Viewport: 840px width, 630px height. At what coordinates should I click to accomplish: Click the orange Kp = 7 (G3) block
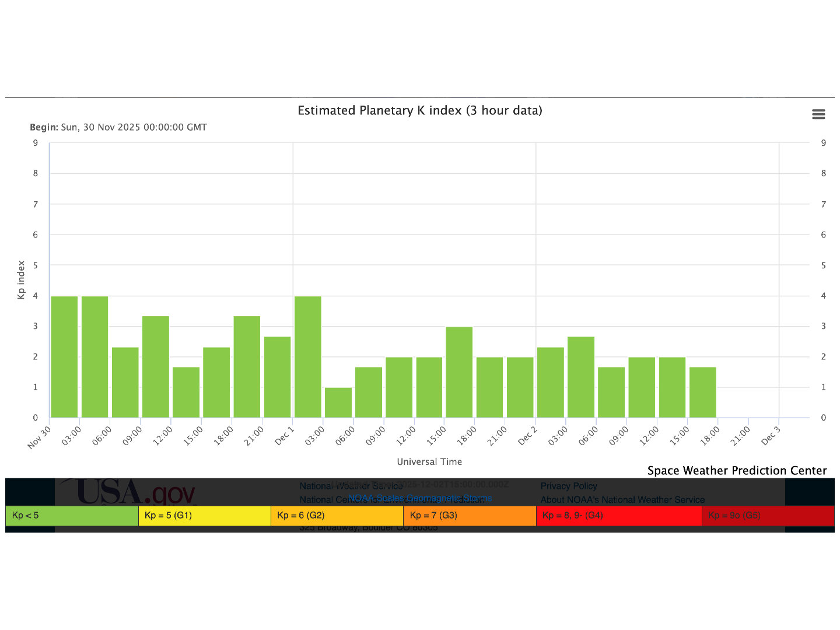click(x=469, y=516)
